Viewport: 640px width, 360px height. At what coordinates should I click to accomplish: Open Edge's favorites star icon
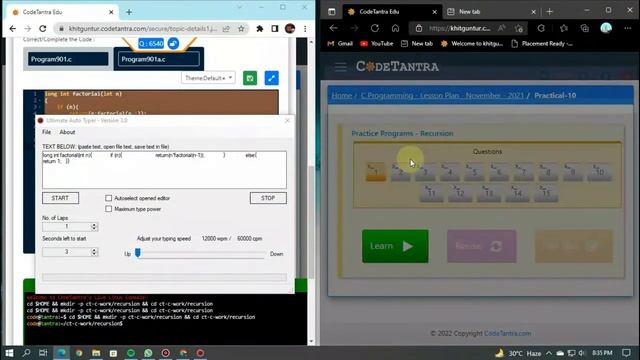(x=564, y=28)
